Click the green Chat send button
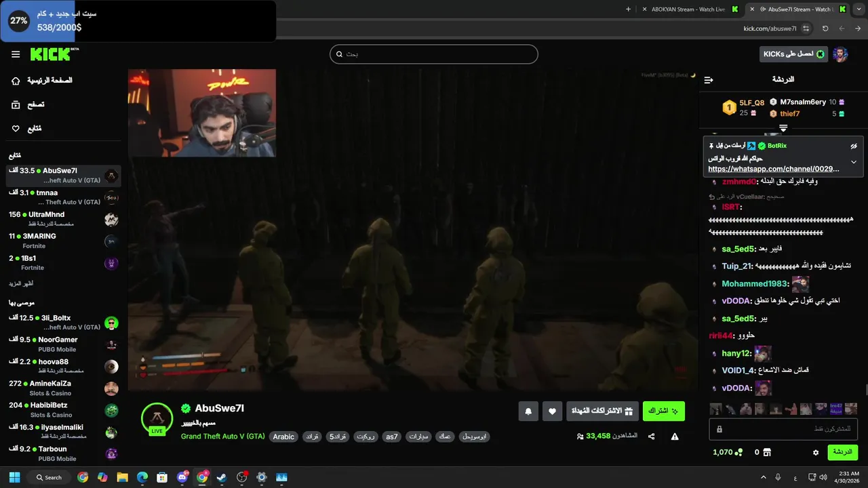 pyautogui.click(x=842, y=452)
